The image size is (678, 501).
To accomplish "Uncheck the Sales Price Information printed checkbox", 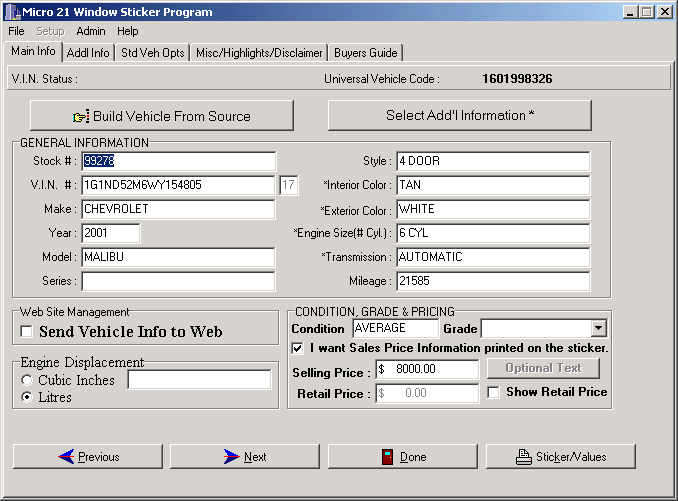I will (x=297, y=348).
